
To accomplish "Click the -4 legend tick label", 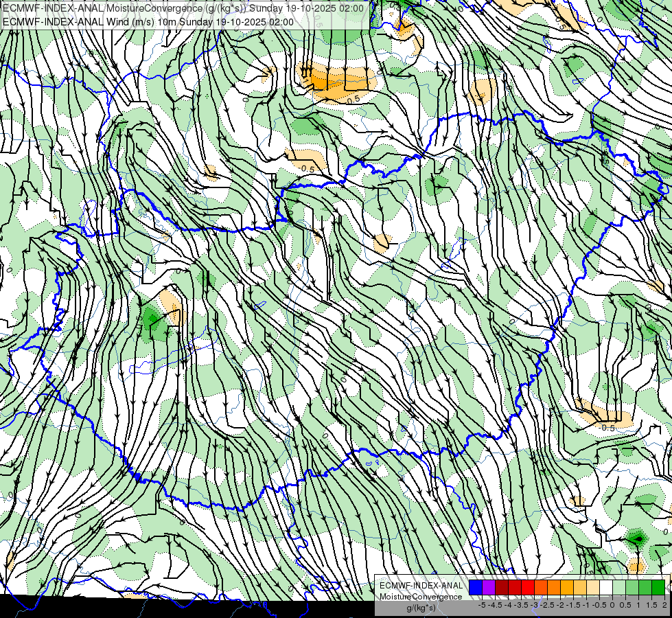I will (x=508, y=605).
